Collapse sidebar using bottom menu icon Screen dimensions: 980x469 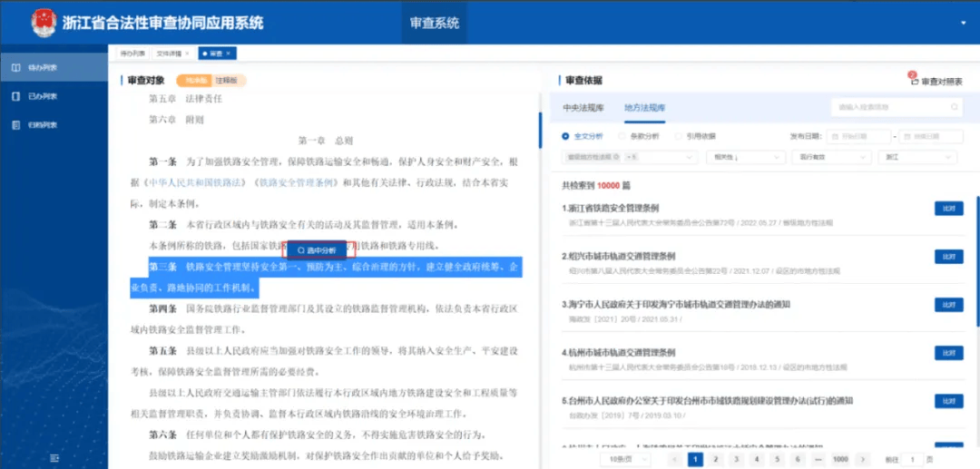click(x=54, y=457)
